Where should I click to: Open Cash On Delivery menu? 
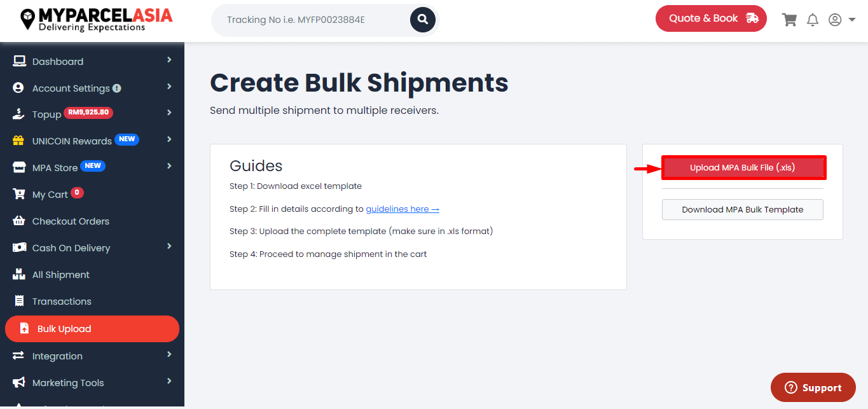(71, 248)
